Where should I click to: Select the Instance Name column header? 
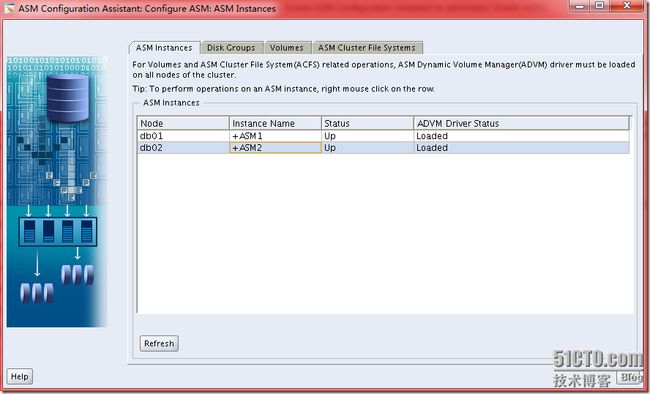coord(275,123)
